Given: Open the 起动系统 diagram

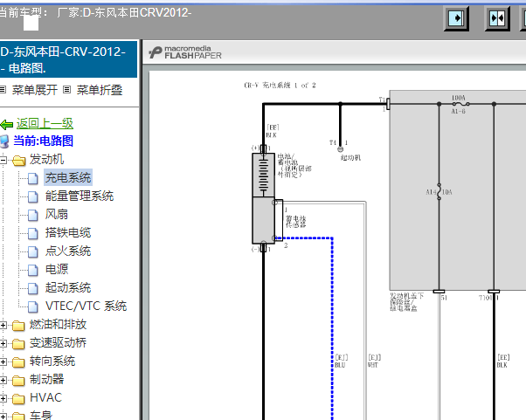Looking at the screenshot, I should 68,287.
